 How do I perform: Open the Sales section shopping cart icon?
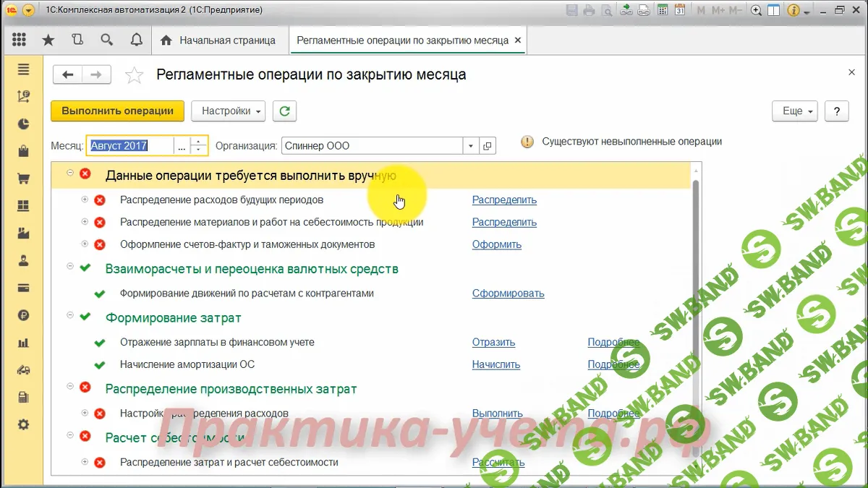pyautogui.click(x=23, y=176)
